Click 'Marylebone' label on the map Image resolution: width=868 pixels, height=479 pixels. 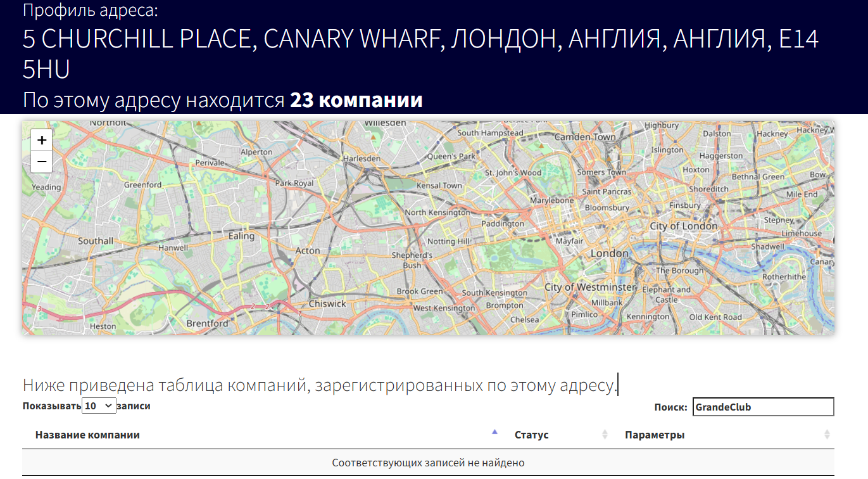(x=551, y=200)
